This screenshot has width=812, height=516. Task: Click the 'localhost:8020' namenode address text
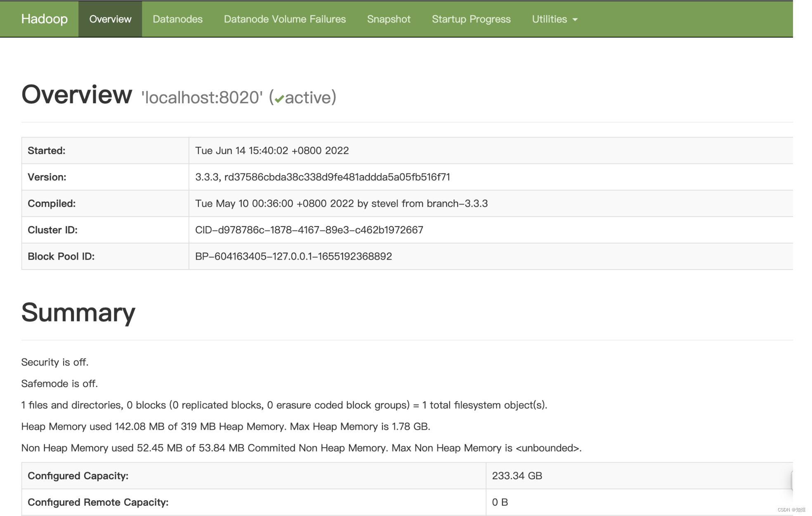(x=202, y=97)
